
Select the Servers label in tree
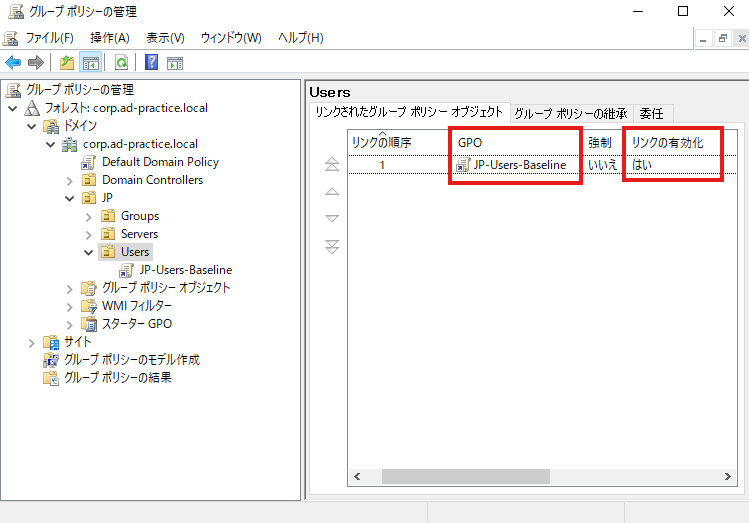point(139,234)
